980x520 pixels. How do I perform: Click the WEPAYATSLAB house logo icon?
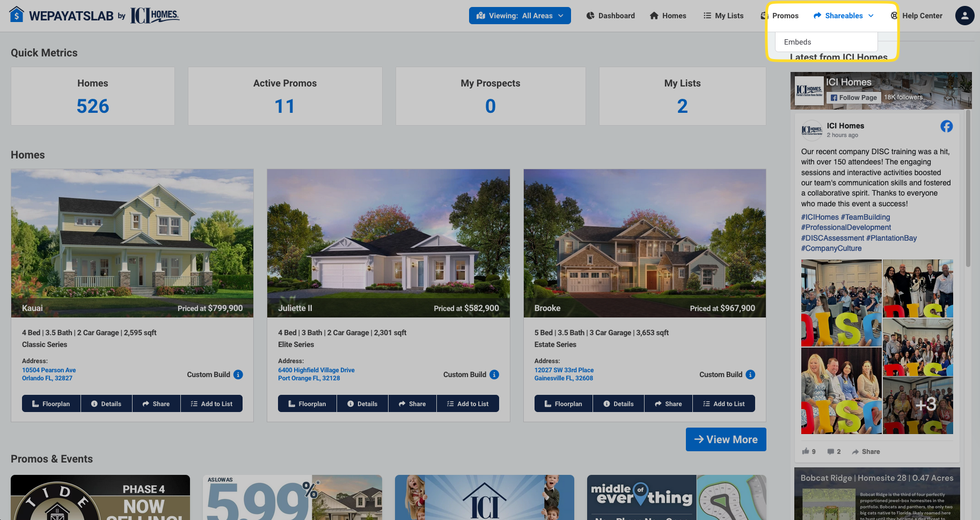pos(17,15)
